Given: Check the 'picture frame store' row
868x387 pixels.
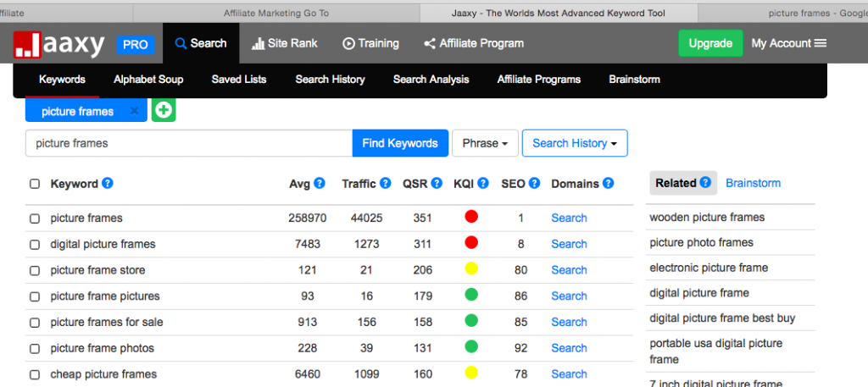Looking at the screenshot, I should 34,270.
